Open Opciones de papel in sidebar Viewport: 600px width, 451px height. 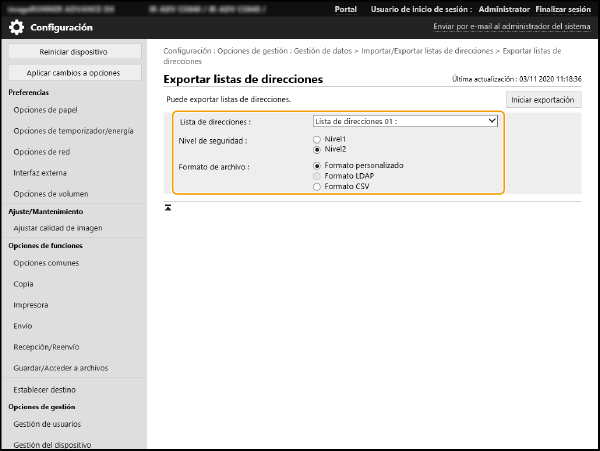click(45, 109)
